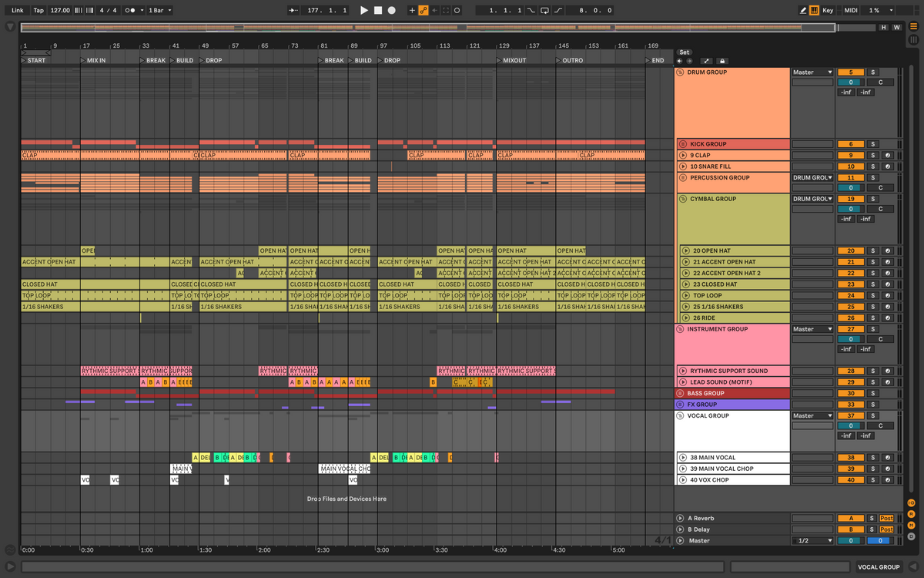
Task: Toggle Post on A Reverb return
Action: (x=886, y=519)
